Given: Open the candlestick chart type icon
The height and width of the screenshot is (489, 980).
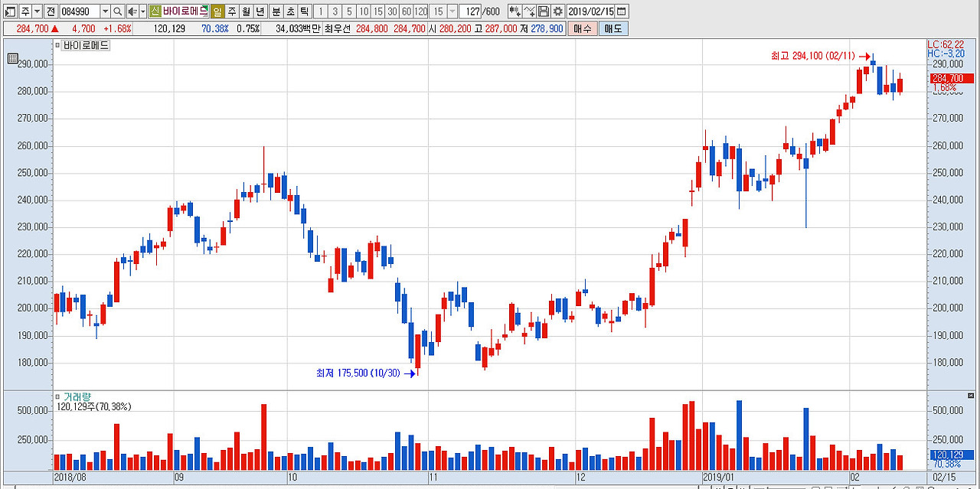Looking at the screenshot, I should 514,11.
